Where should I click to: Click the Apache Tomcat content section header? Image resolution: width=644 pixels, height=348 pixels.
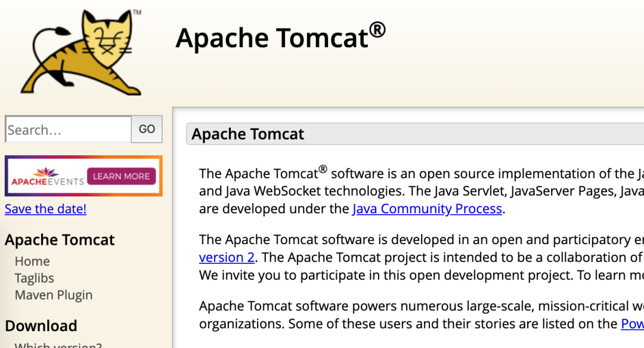point(248,134)
